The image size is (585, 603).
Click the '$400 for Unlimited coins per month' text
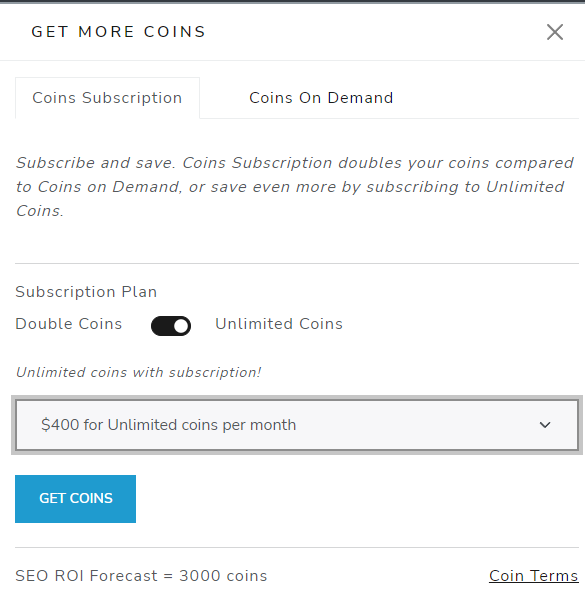168,425
